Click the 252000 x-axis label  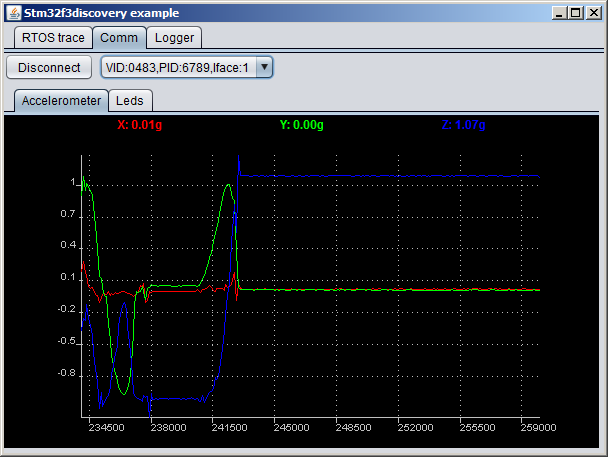click(x=415, y=428)
